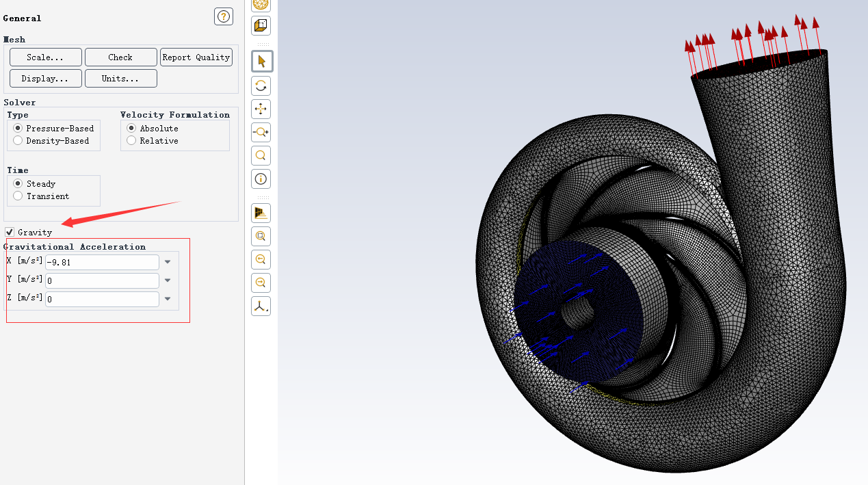
Task: Open the Units... dialog button
Action: click(x=120, y=79)
